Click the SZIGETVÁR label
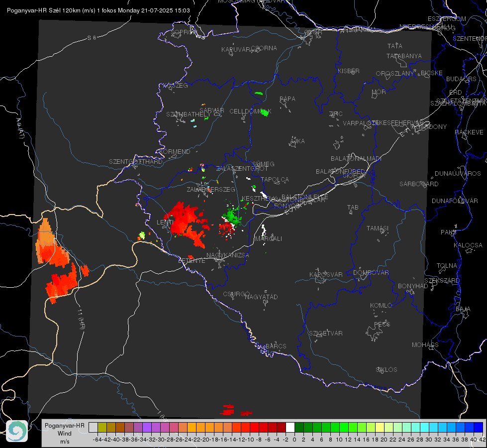 click(x=326, y=334)
